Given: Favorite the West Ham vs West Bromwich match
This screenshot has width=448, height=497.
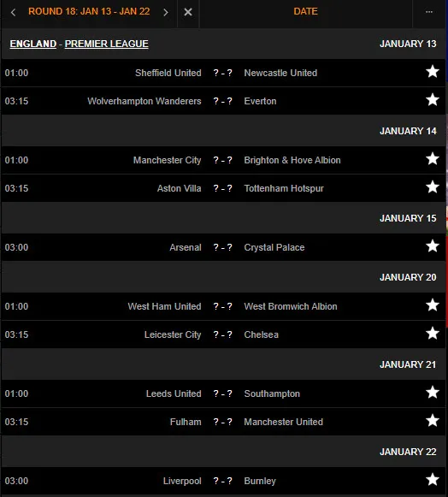Looking at the screenshot, I should tap(433, 305).
